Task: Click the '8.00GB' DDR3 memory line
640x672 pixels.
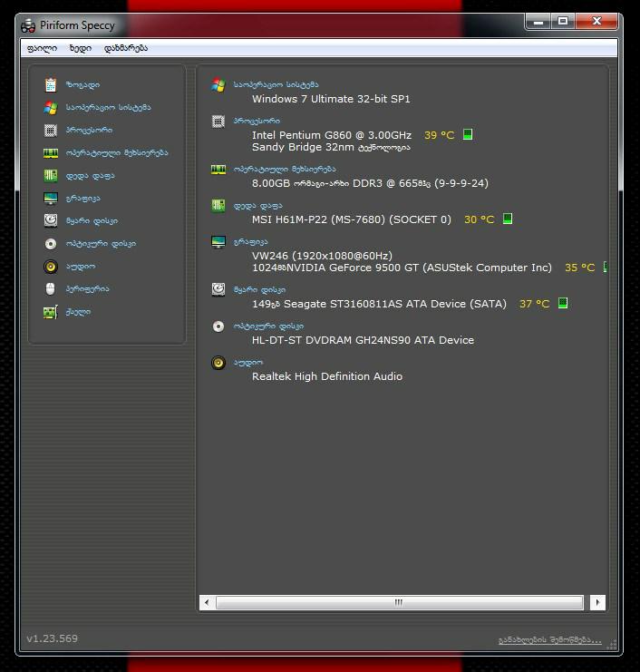Action: point(370,183)
